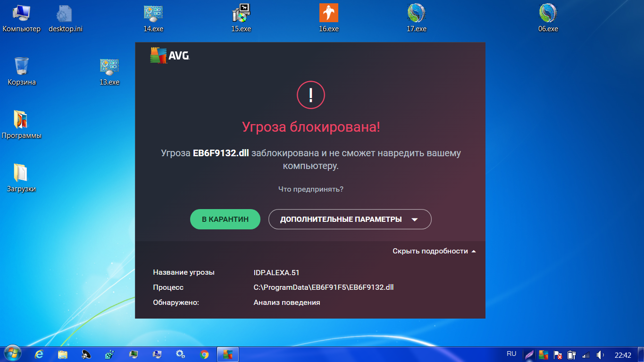Open the Компьютер desktop icon
This screenshot has height=362, width=644.
pos(22,19)
